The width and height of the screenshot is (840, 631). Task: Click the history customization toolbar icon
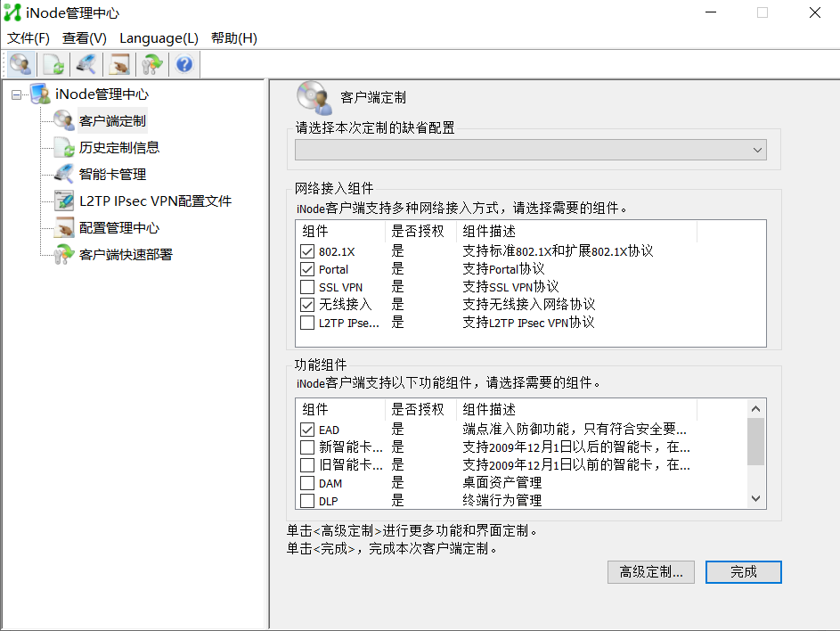pyautogui.click(x=53, y=64)
